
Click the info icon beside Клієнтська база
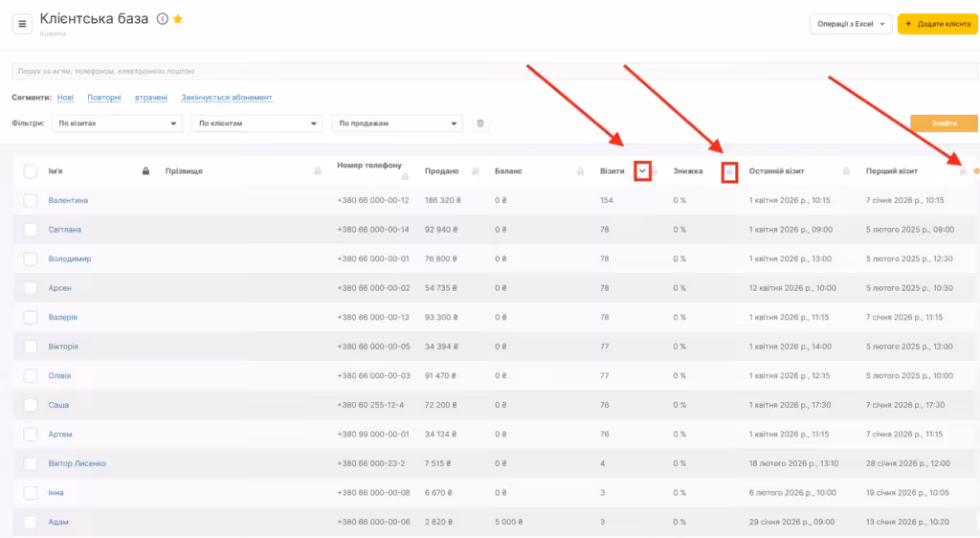click(x=162, y=19)
